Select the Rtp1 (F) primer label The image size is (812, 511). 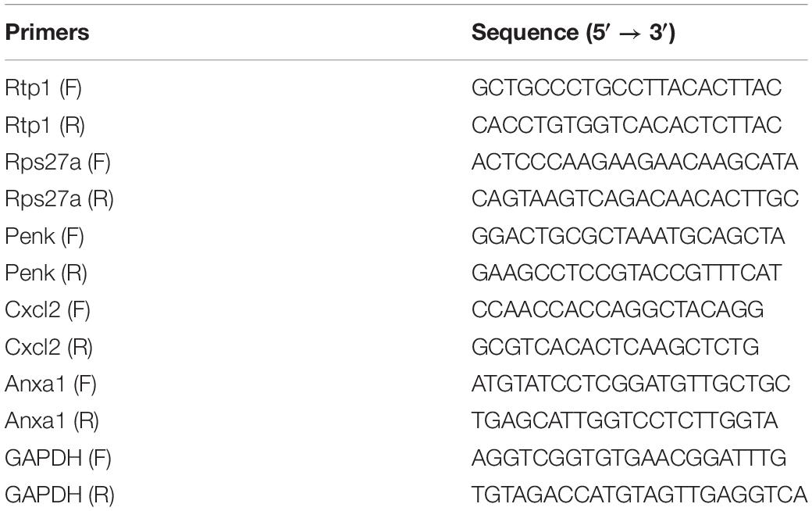[x=44, y=88]
